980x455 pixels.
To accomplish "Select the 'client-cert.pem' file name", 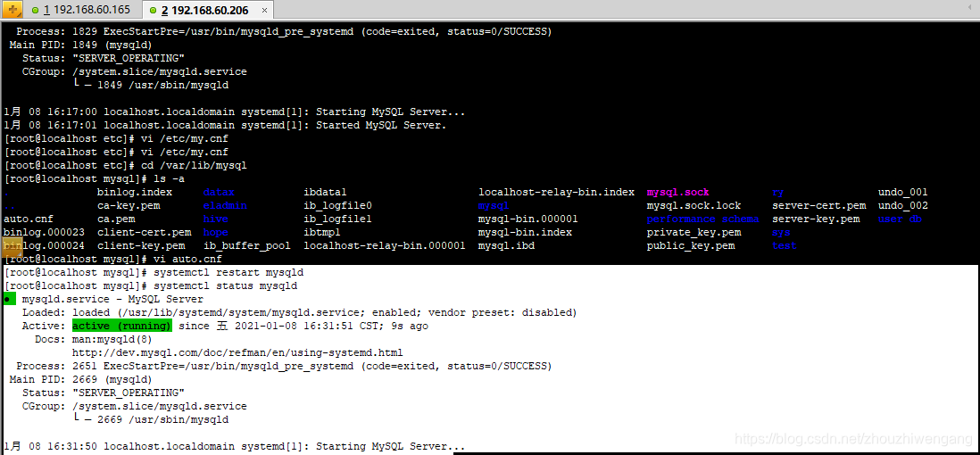I will pyautogui.click(x=144, y=232).
